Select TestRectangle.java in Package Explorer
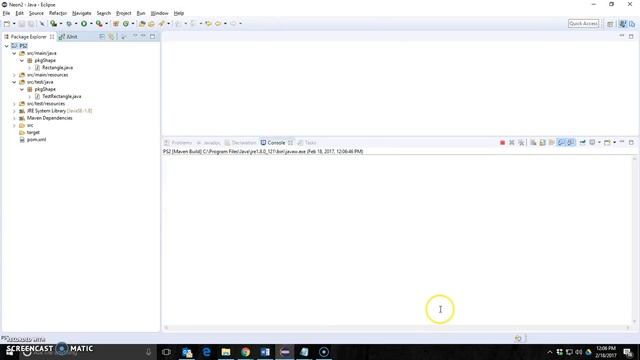The width and height of the screenshot is (640, 360). coord(61,96)
